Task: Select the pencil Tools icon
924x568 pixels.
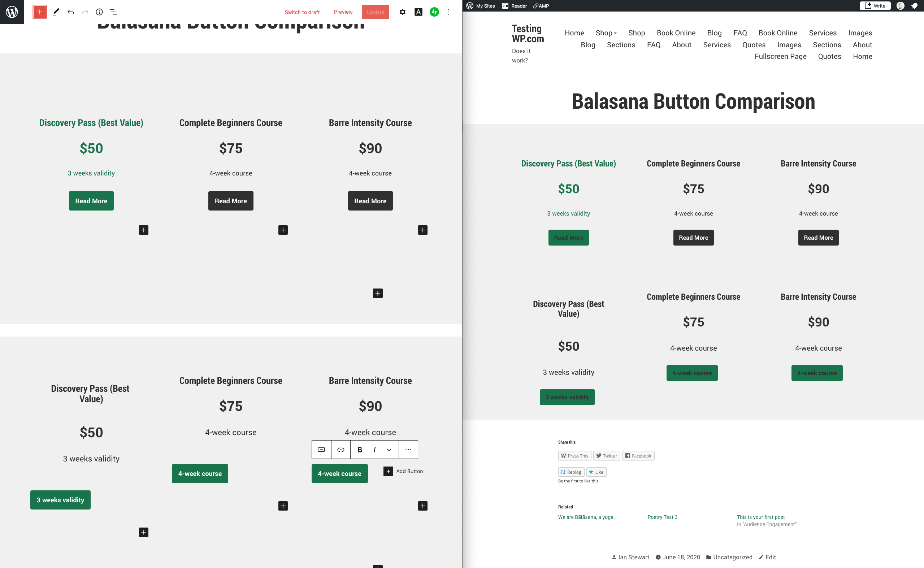Action: pyautogui.click(x=56, y=12)
